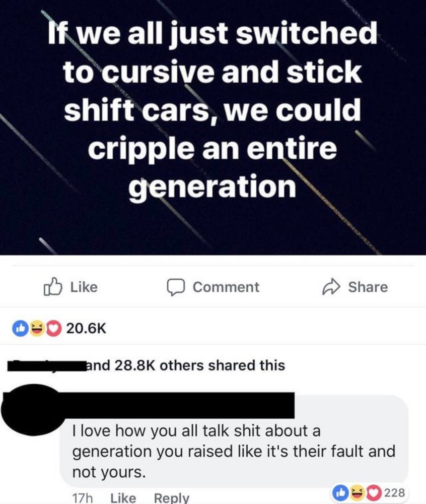Image resolution: width=426 pixels, height=504 pixels.
Task: Click the Like text button under the post
Action: [84, 287]
